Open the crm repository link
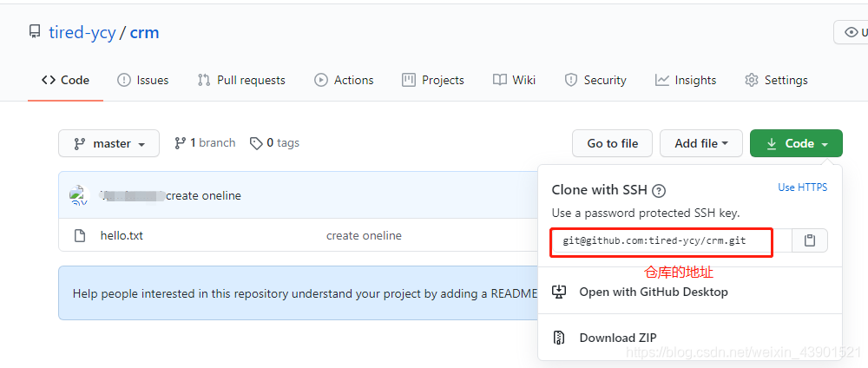Image resolution: width=868 pixels, height=368 pixels. pos(144,33)
